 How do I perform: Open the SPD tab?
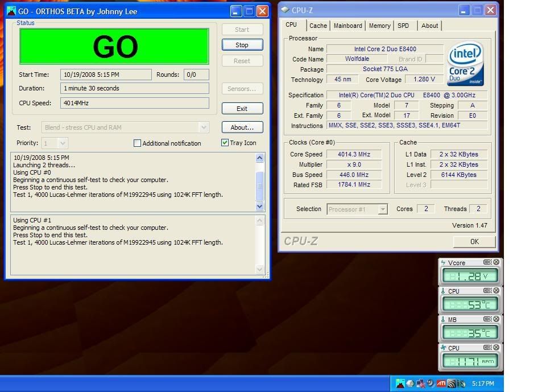coord(403,26)
